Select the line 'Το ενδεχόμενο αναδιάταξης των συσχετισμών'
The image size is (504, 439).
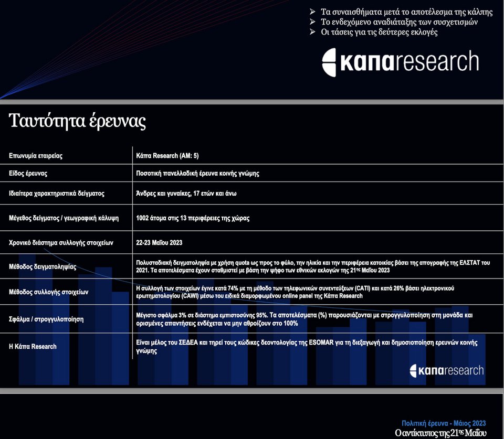click(x=399, y=22)
